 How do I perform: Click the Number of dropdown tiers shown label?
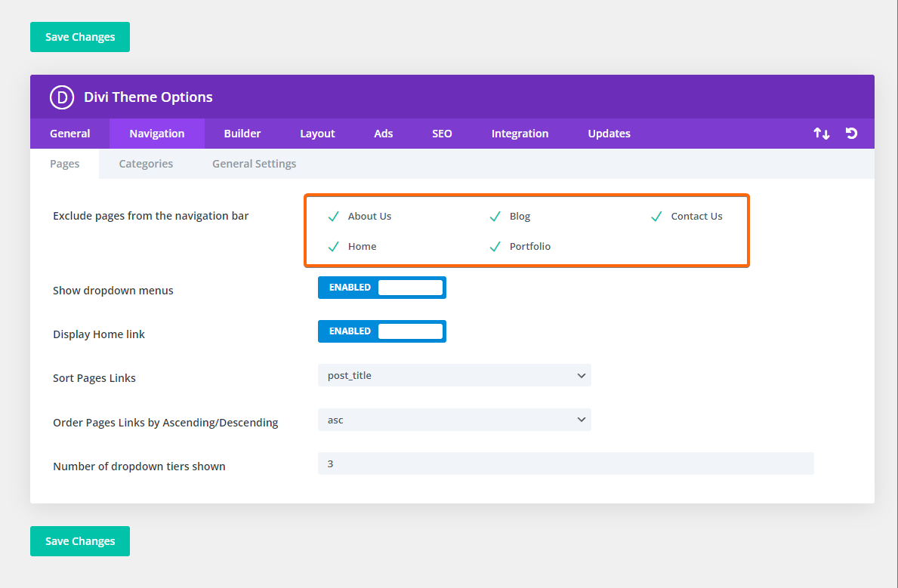pos(139,466)
